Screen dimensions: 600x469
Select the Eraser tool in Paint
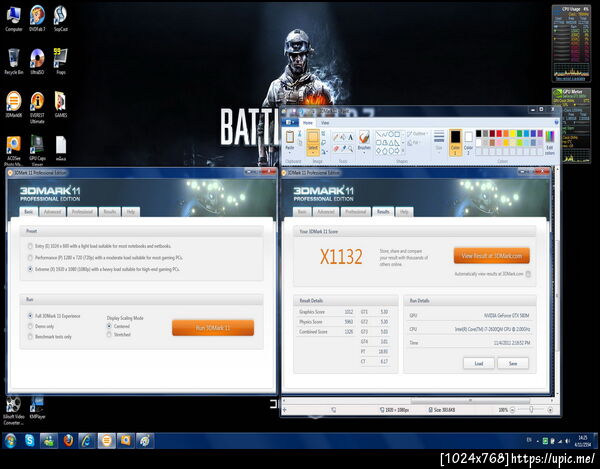(336, 148)
